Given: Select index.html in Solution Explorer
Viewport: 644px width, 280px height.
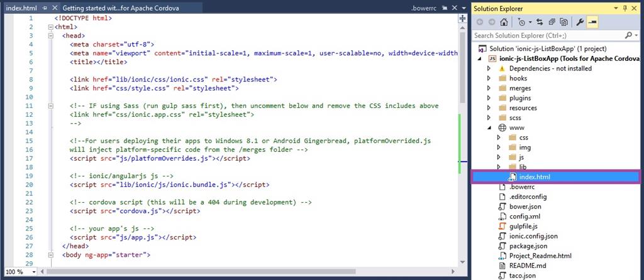Looking at the screenshot, I should pyautogui.click(x=535, y=177).
